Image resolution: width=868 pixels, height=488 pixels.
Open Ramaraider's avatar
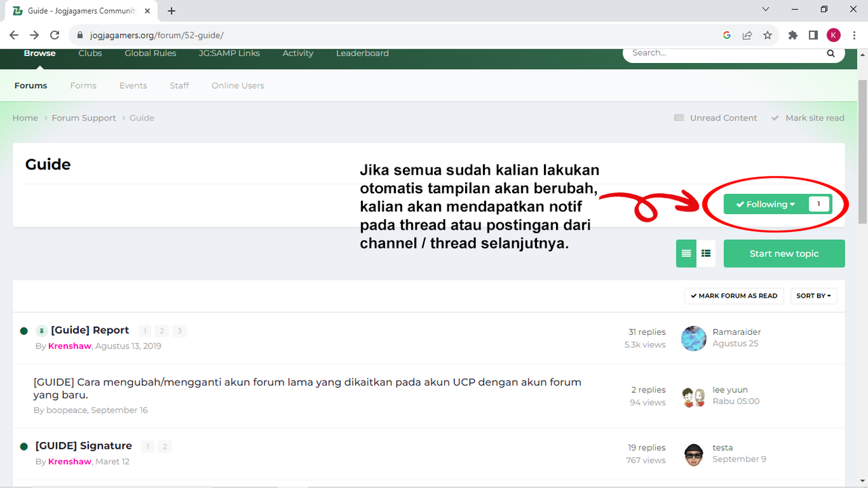click(x=694, y=338)
